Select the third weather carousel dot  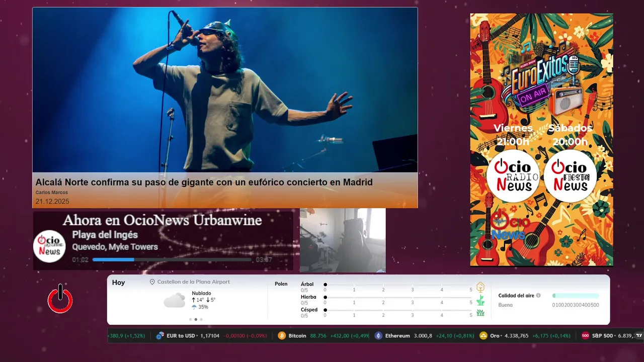(x=201, y=319)
